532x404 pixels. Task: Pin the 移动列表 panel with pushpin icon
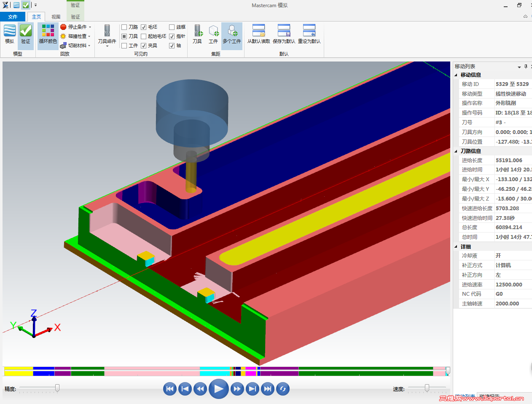pos(526,67)
